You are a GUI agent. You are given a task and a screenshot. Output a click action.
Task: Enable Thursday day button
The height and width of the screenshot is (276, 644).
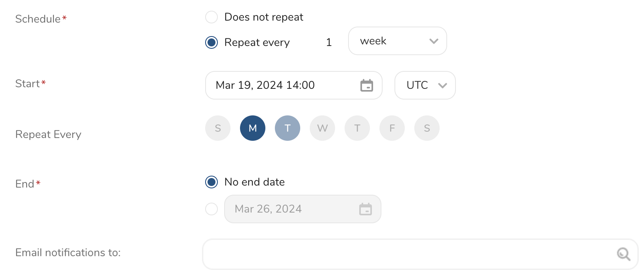click(357, 128)
